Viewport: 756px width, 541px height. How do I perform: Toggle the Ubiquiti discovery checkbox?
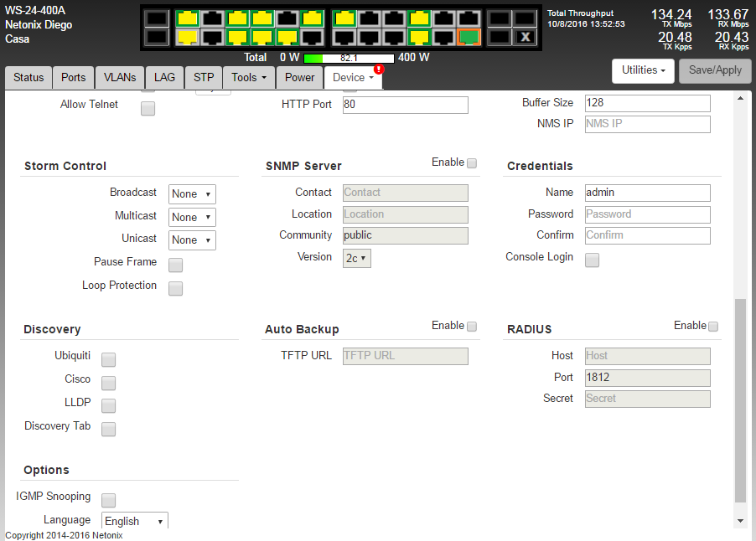109,360
